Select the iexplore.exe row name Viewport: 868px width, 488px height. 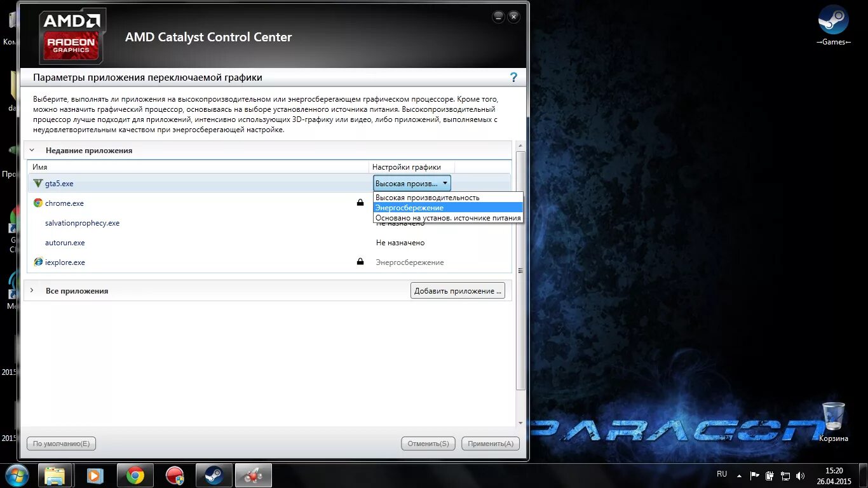[x=65, y=262]
